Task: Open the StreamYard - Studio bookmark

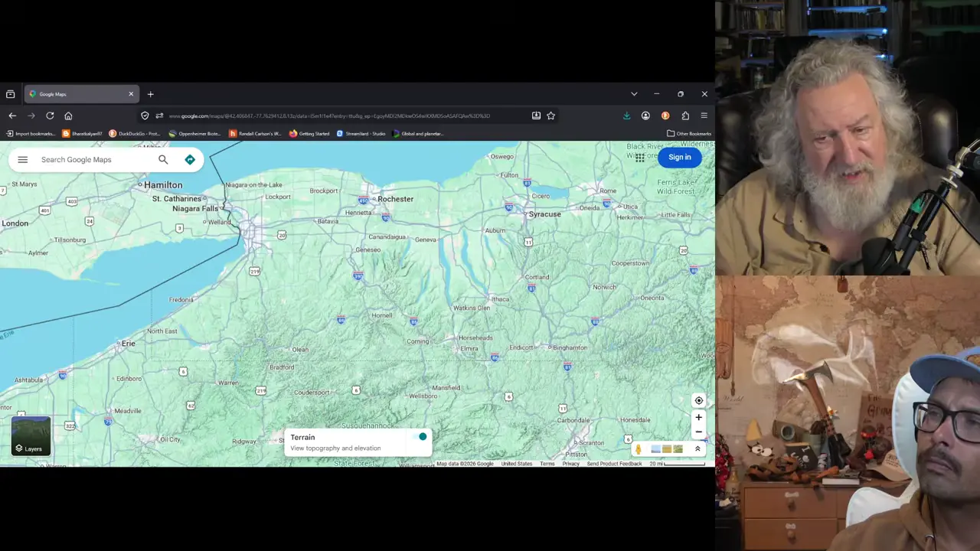Action: click(361, 133)
